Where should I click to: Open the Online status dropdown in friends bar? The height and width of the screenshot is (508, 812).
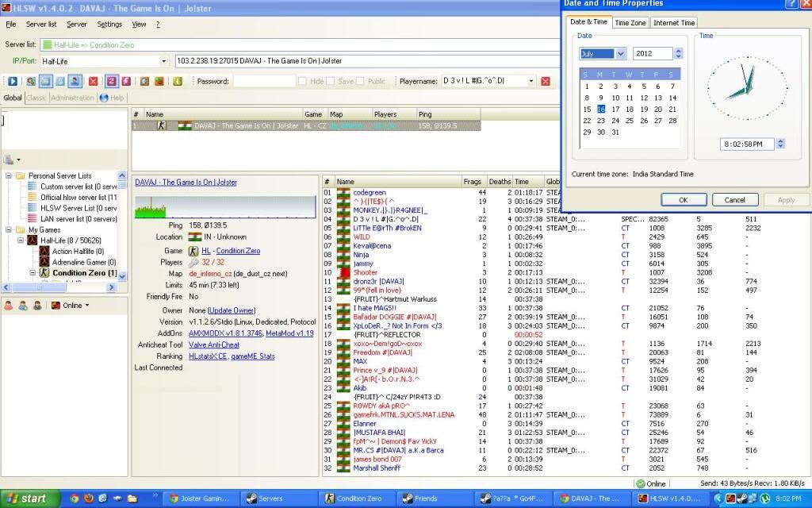pos(87,306)
